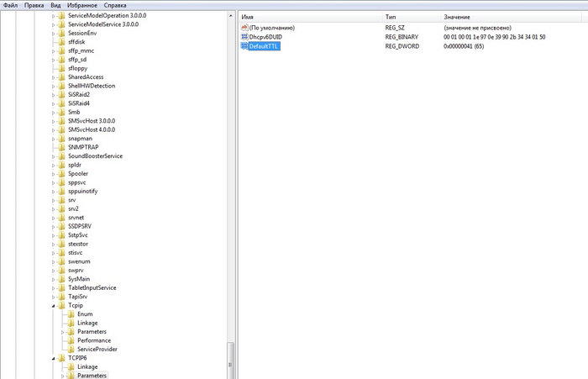Expand the swprv tree node

[x=53, y=271]
